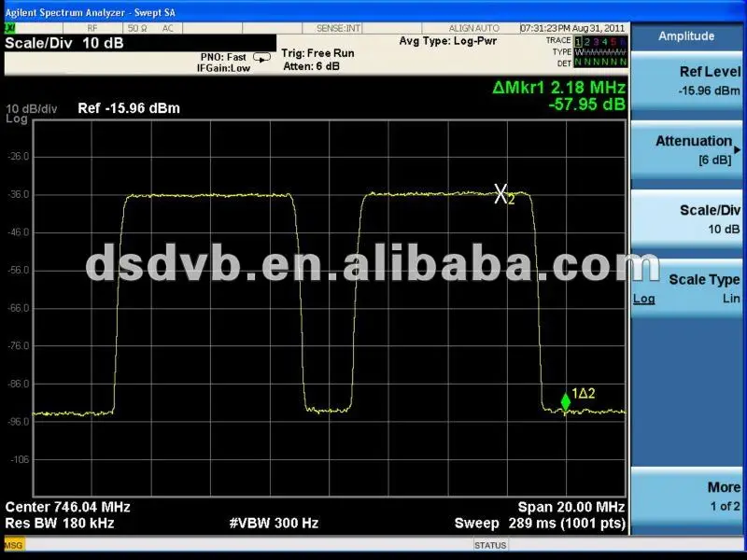747x560 pixels.
Task: Switch Scale Type to Lin
Action: click(730, 299)
